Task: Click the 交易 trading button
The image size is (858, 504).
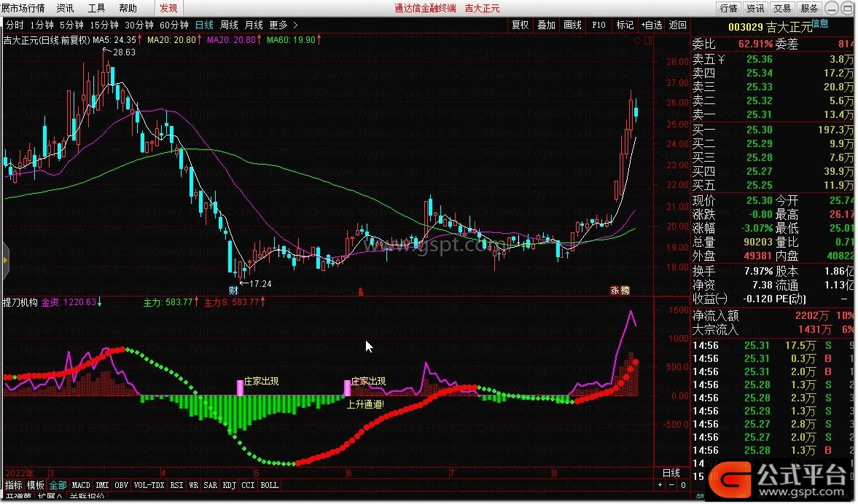Action: click(x=782, y=8)
